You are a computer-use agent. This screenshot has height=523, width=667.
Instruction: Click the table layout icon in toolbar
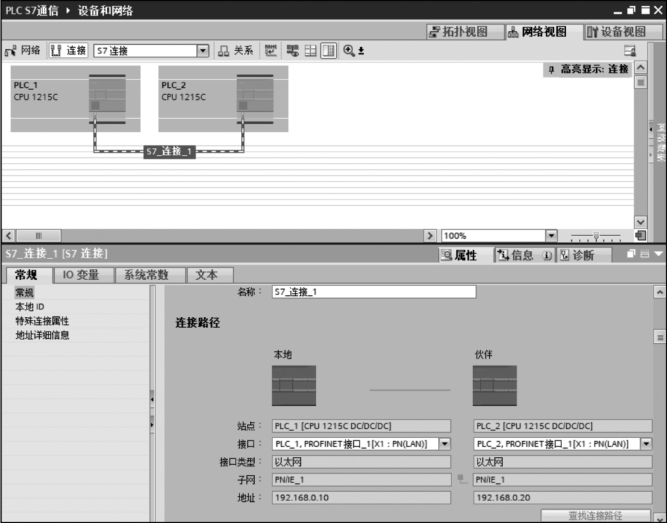pos(311,51)
